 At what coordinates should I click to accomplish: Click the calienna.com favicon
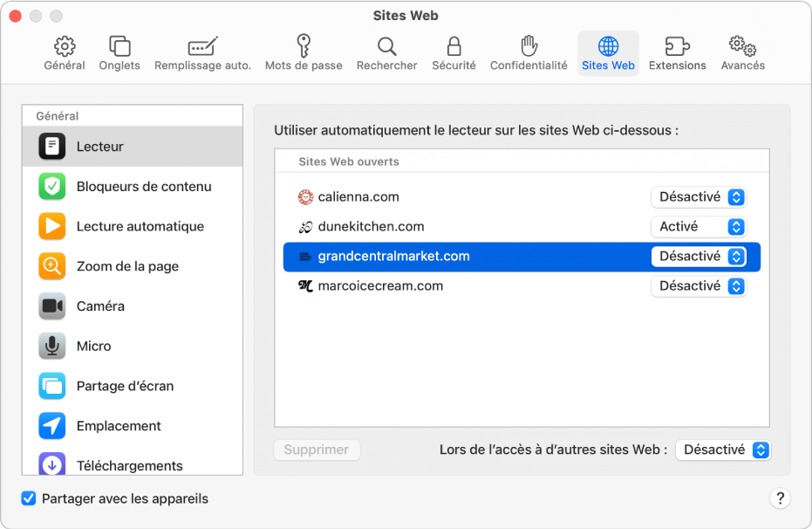pyautogui.click(x=305, y=197)
